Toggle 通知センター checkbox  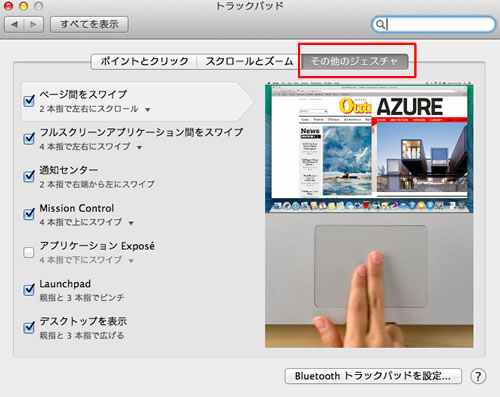29,176
